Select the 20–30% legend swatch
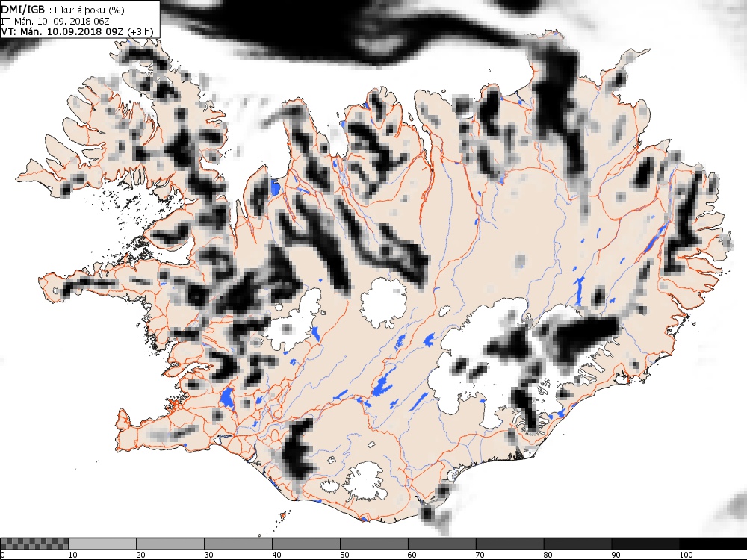 pos(170,544)
